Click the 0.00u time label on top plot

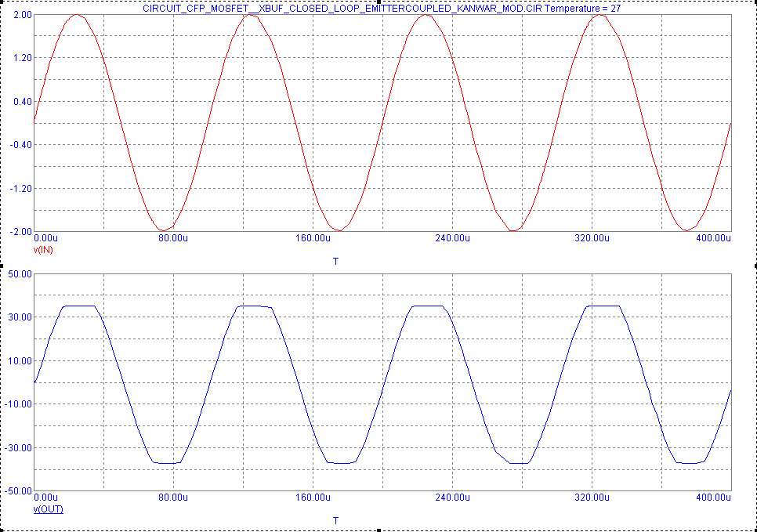[x=46, y=238]
